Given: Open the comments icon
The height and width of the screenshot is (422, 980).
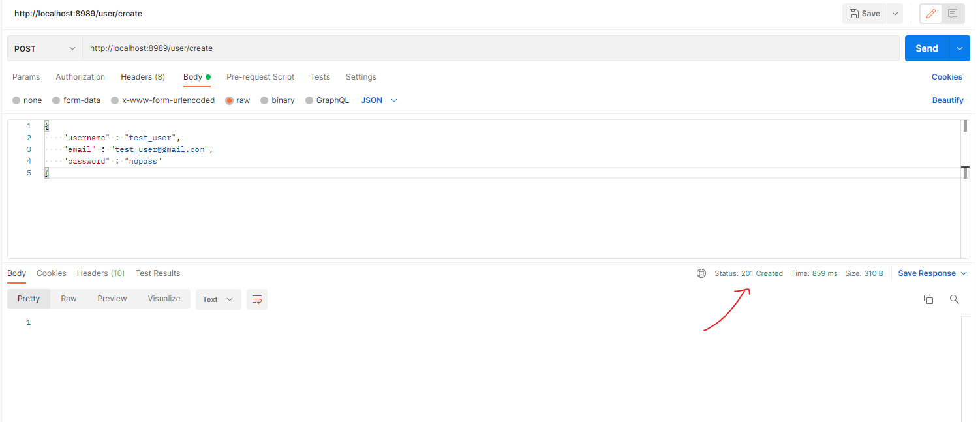Looking at the screenshot, I should [x=953, y=14].
